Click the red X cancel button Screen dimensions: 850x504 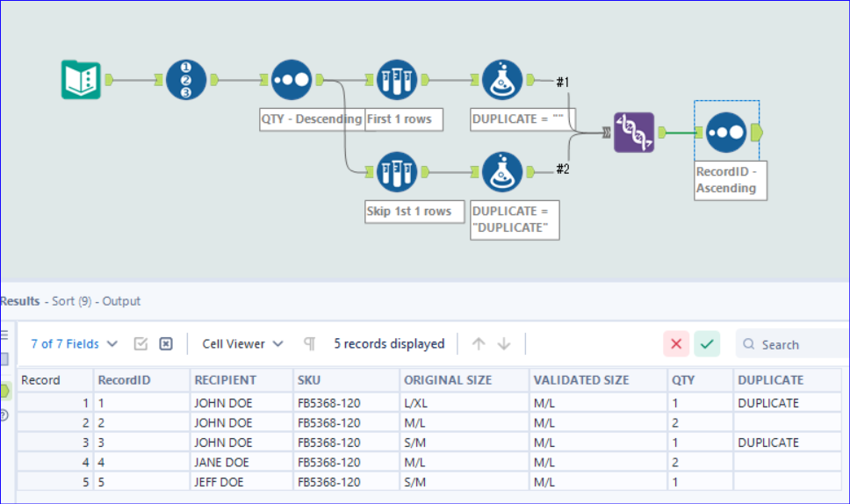[676, 343]
